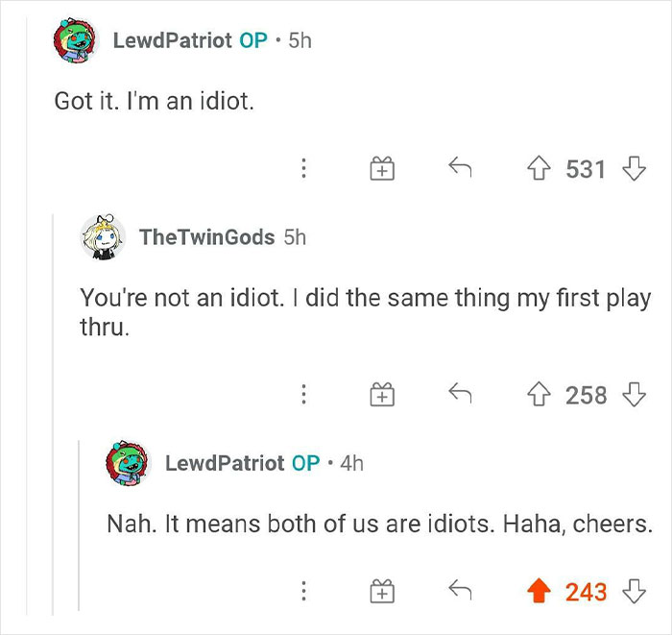
Task: Downvote the comment with 531 points
Action: [x=632, y=170]
